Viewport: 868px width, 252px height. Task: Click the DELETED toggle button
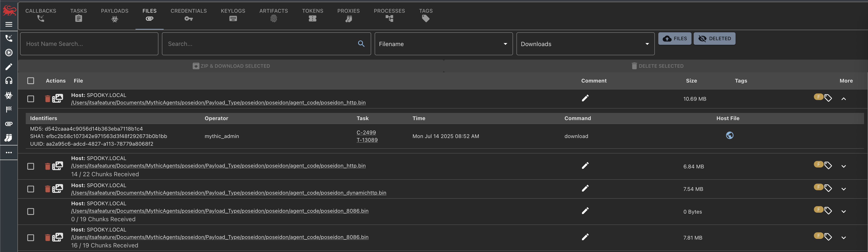click(714, 38)
